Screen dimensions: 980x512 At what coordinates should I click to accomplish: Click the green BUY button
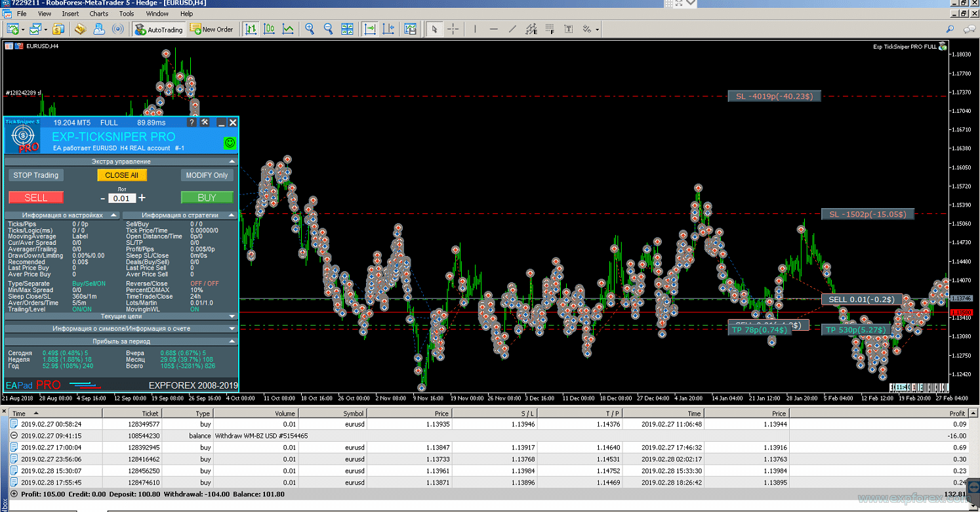207,198
